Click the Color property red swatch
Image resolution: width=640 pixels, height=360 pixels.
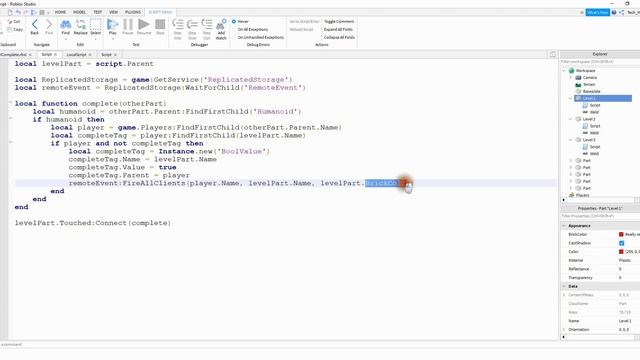coord(621,252)
